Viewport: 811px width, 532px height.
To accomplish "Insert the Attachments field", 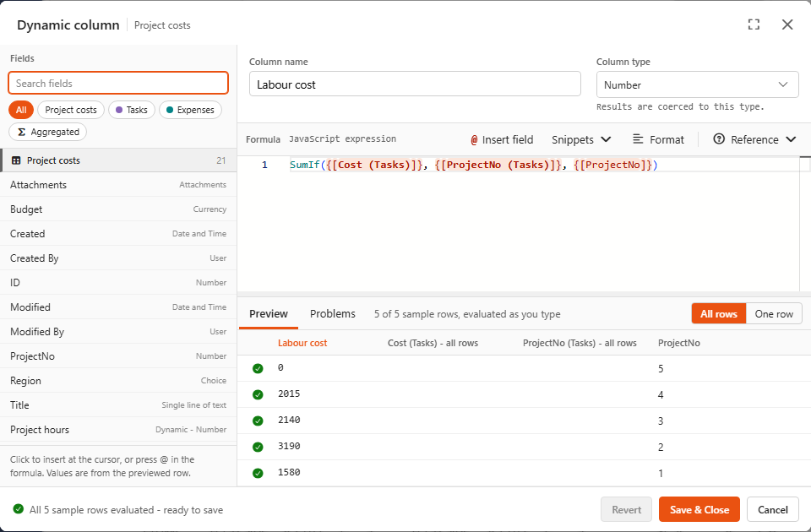I will click(118, 185).
